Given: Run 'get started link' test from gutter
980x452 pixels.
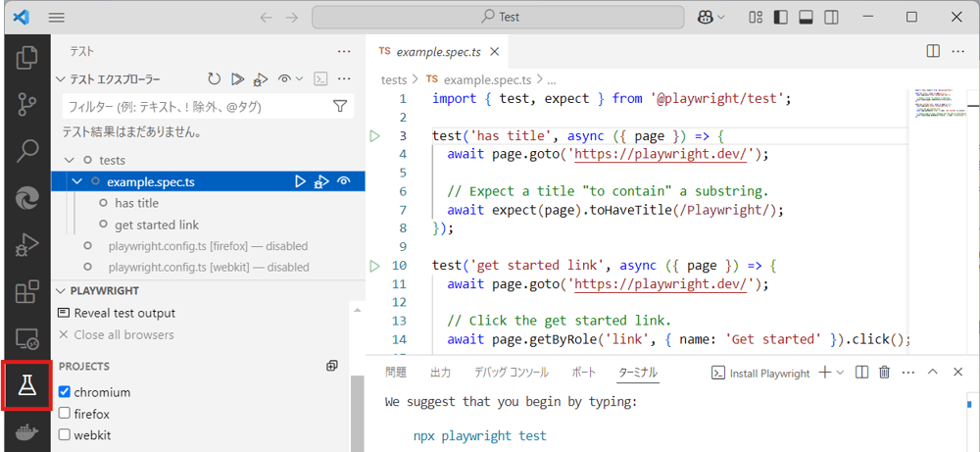Looking at the screenshot, I should tap(374, 266).
